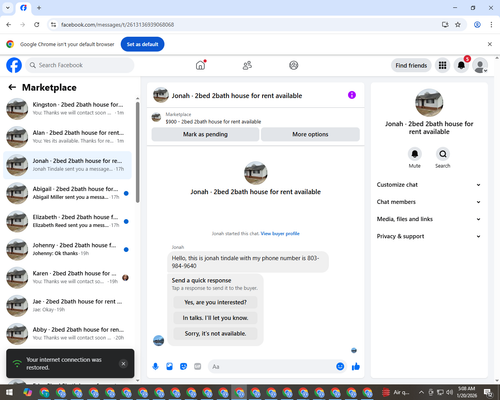Show hidden system tray icons
This screenshot has width=500, height=400.
[x=421, y=392]
